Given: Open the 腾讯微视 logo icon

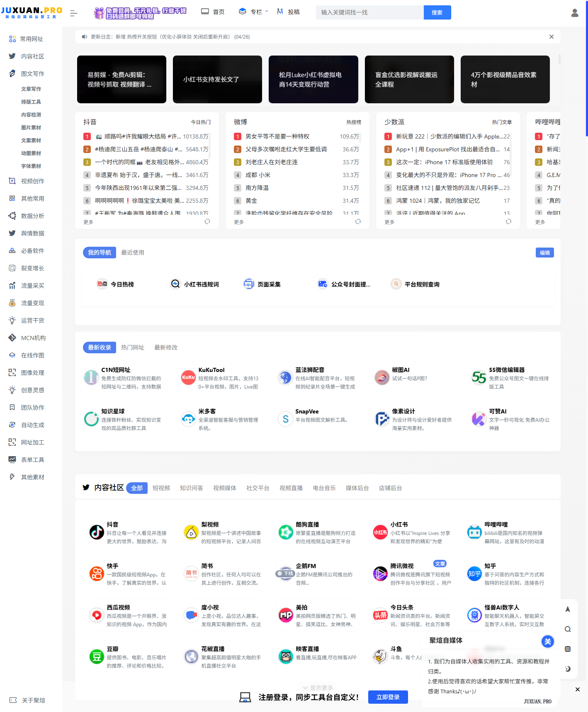Looking at the screenshot, I should click(x=380, y=573).
